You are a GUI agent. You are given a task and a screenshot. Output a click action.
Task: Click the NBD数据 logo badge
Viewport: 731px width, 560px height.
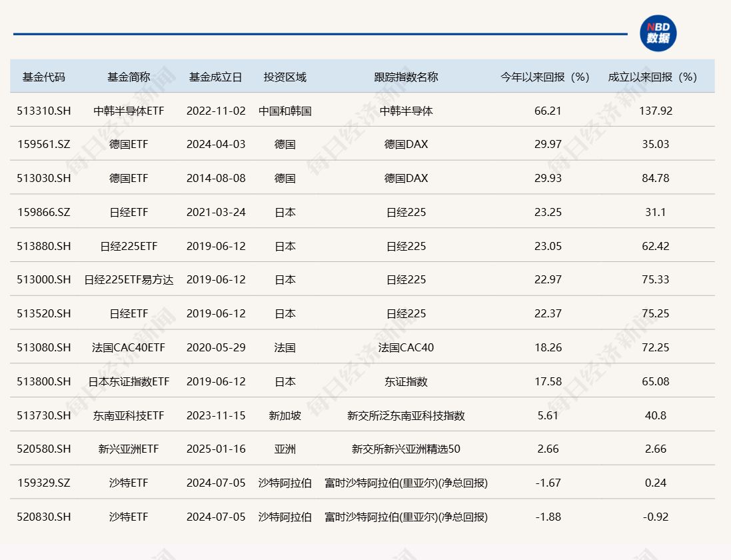coord(658,33)
